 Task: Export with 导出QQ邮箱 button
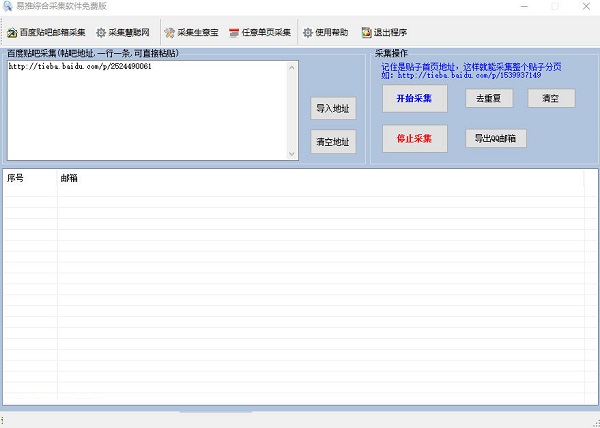point(494,138)
